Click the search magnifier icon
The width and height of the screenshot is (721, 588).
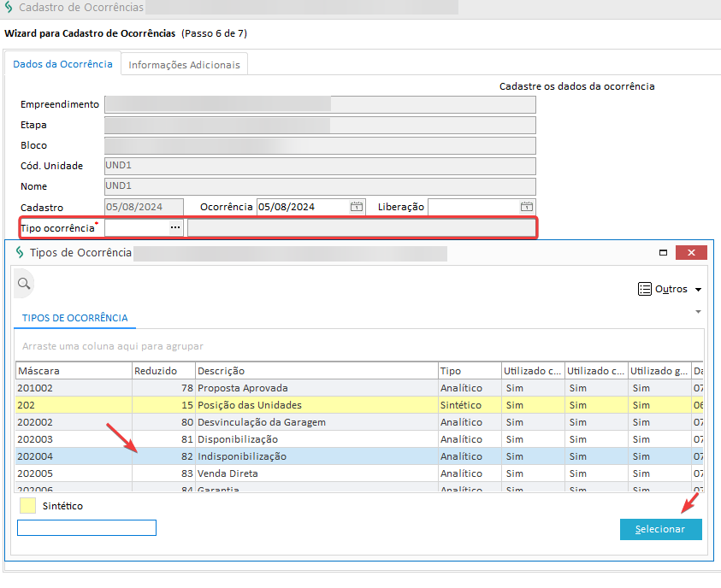(24, 284)
